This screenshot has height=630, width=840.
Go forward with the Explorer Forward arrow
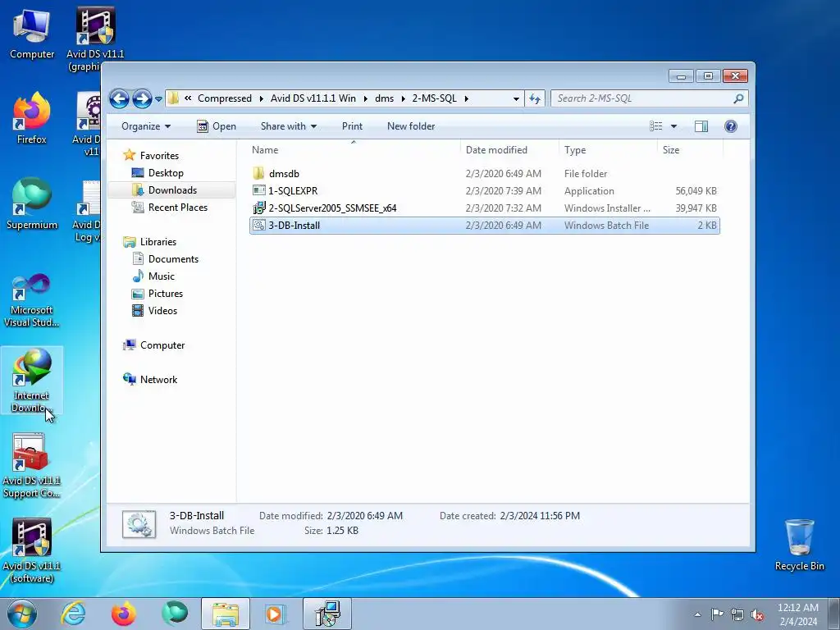[x=141, y=98]
